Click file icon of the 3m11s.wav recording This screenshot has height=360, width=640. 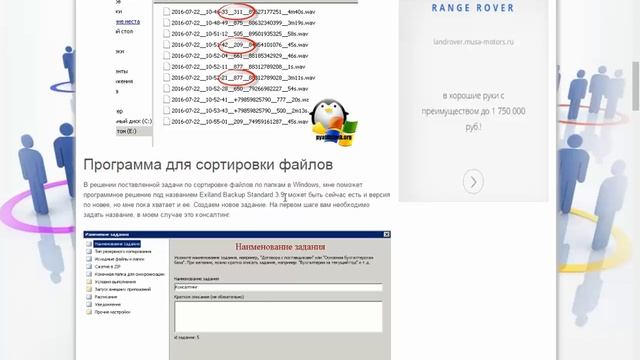(x=166, y=78)
